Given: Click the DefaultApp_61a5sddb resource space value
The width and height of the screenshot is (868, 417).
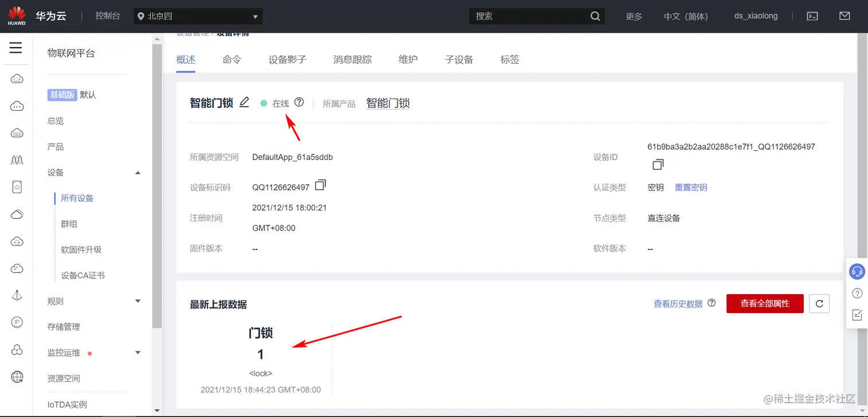Looking at the screenshot, I should (x=293, y=157).
